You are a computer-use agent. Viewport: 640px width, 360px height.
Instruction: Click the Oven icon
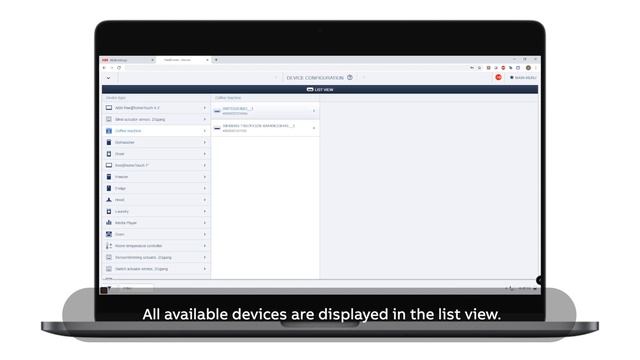point(109,234)
